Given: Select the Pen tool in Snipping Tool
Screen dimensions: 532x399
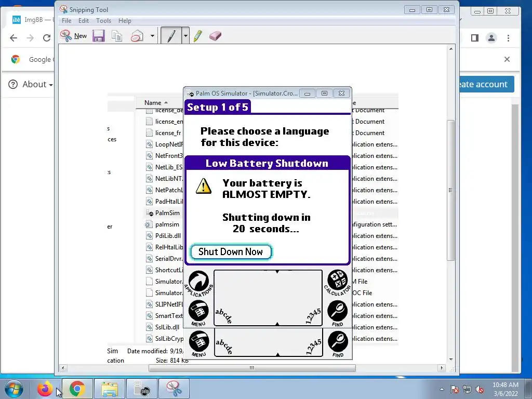Looking at the screenshot, I should (171, 36).
